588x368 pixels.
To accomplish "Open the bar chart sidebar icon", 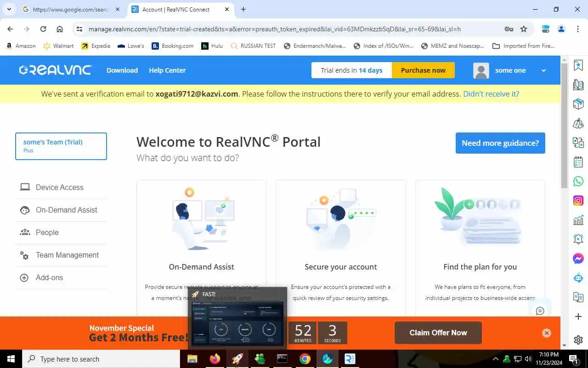I will pyautogui.click(x=578, y=220).
